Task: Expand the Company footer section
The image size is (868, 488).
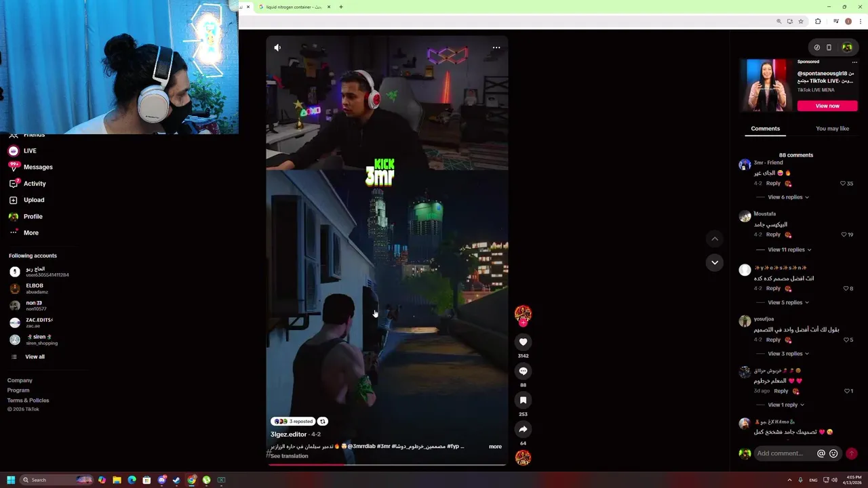Action: pos(20,380)
